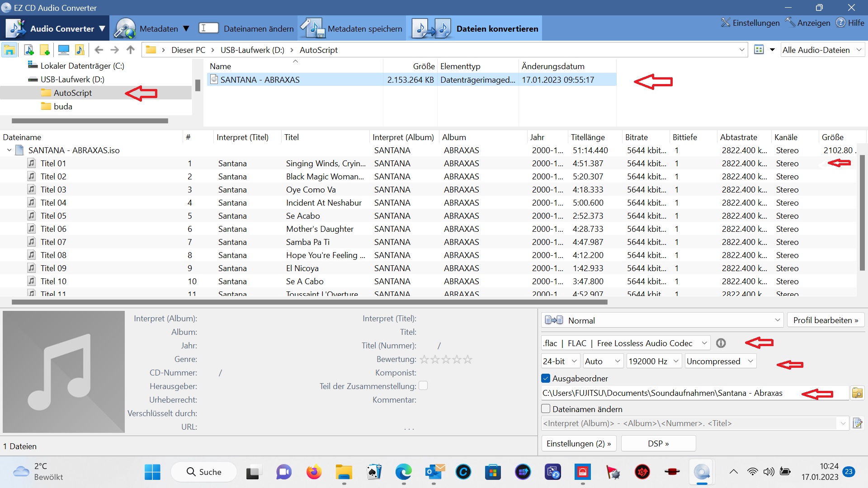Click the codec info icon beside FLAC
The width and height of the screenshot is (868, 488).
pos(721,343)
